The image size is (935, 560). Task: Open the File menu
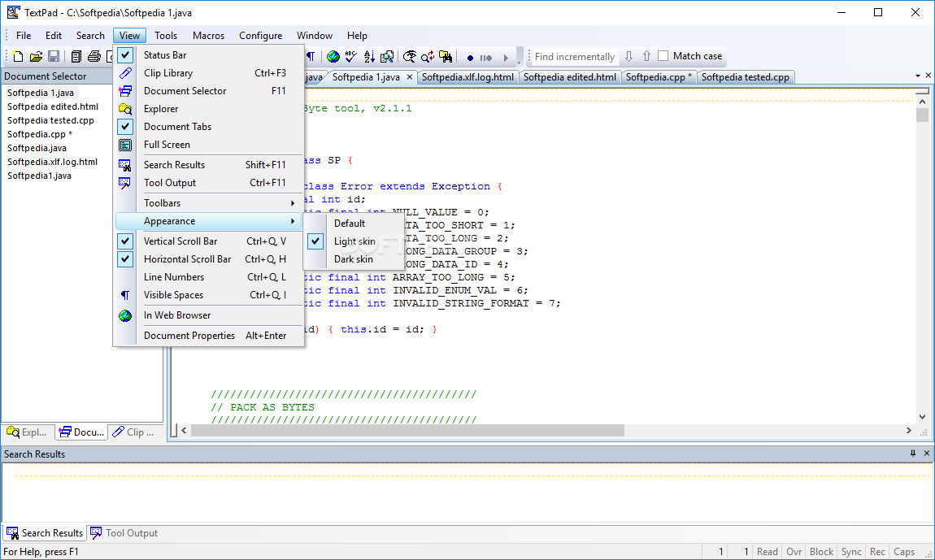(24, 36)
